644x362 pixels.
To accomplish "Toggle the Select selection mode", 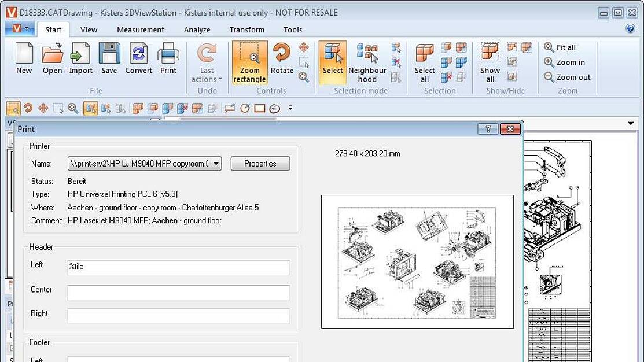I will tap(333, 58).
